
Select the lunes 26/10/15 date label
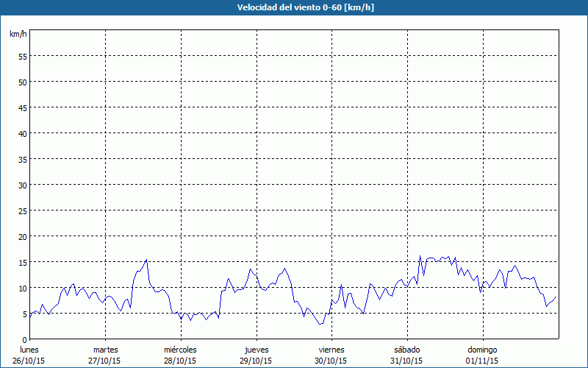pos(29,355)
